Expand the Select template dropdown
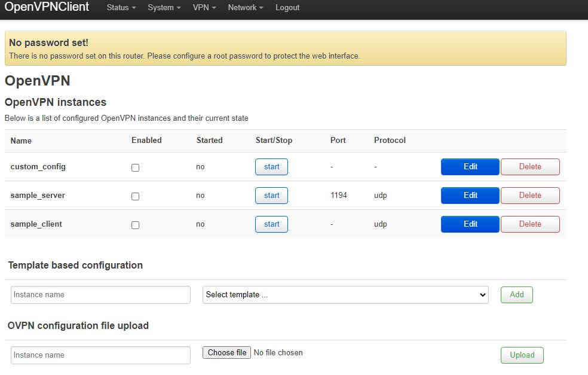The height and width of the screenshot is (375, 588). pos(345,295)
